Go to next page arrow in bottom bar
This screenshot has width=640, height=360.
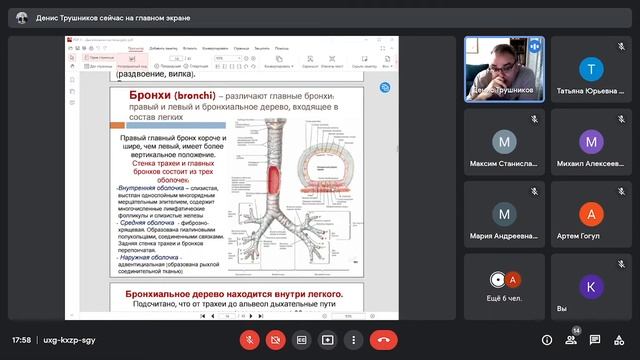(x=251, y=316)
